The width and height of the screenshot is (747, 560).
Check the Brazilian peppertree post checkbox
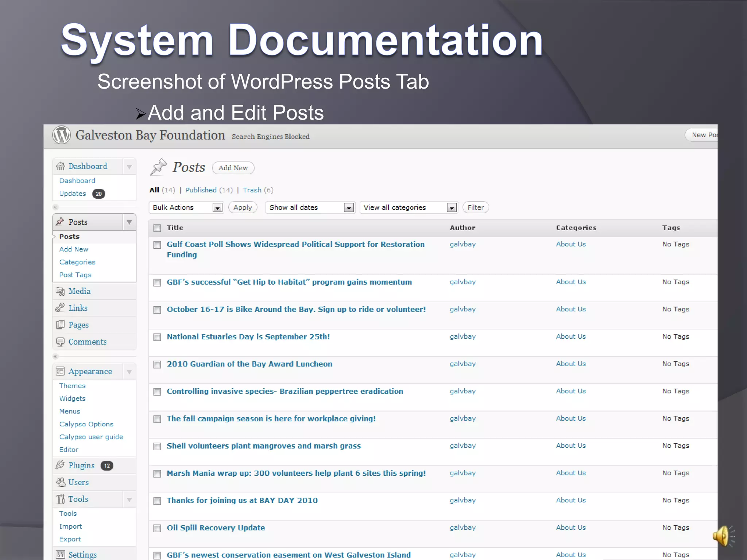[157, 392]
